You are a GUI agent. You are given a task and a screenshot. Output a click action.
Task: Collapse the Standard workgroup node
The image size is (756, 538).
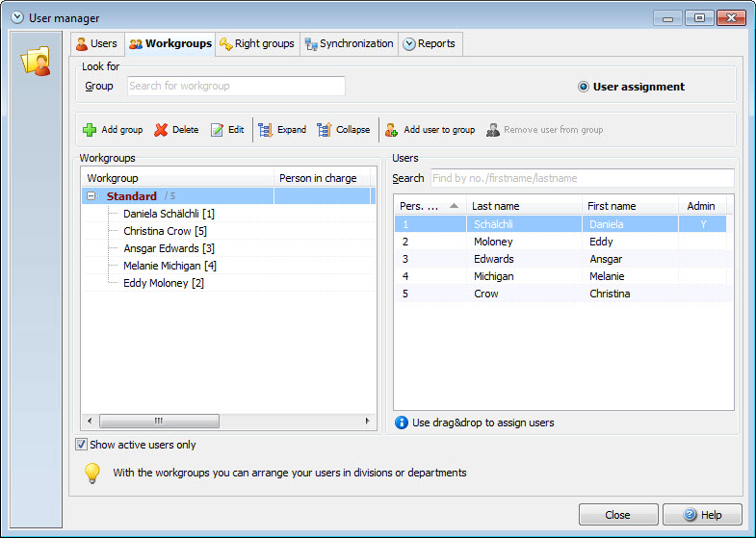(91, 196)
